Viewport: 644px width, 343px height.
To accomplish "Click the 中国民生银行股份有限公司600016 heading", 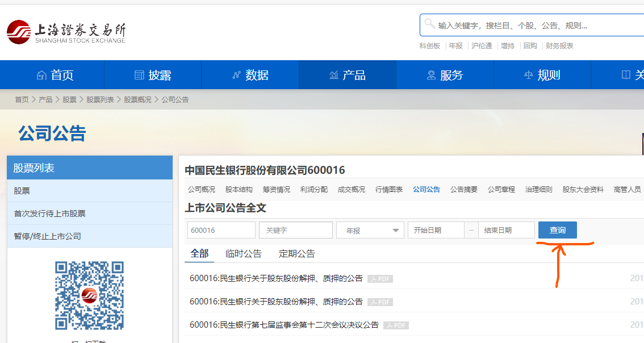I will pos(265,170).
